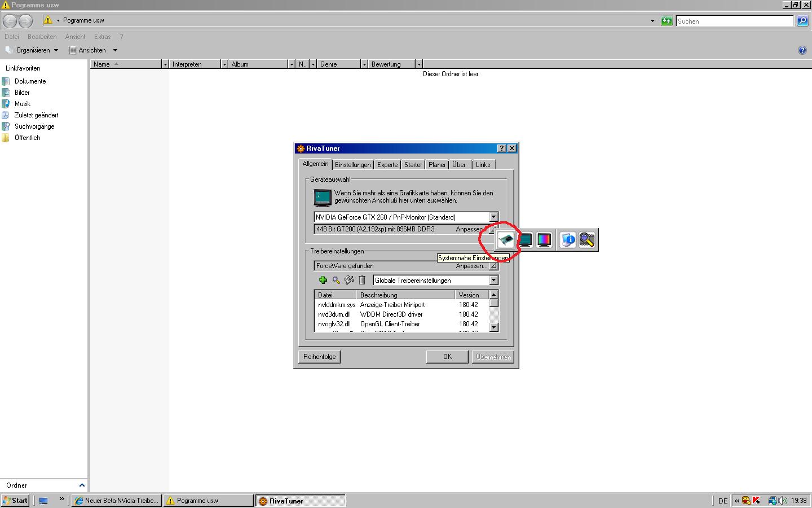This screenshot has height=508, width=812.
Task: Click the trash can delete icon
Action: click(x=362, y=280)
